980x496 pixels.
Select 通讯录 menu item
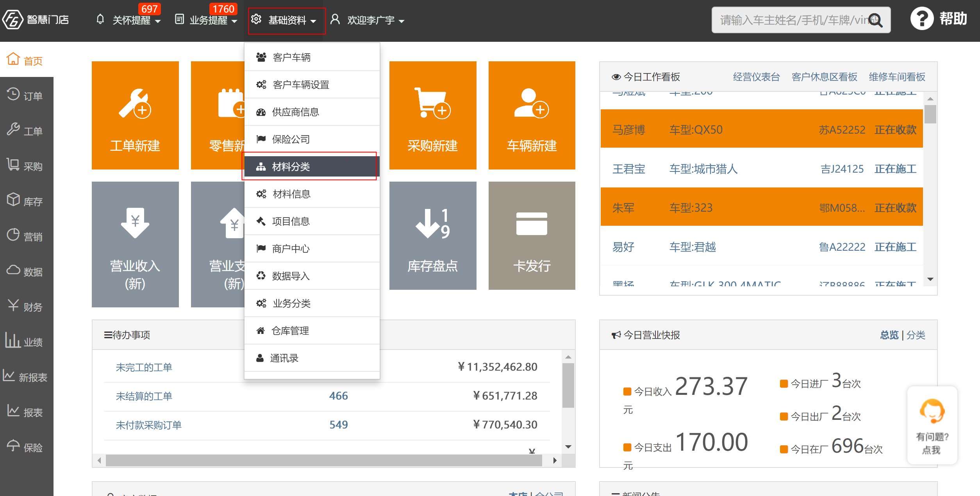click(x=312, y=358)
